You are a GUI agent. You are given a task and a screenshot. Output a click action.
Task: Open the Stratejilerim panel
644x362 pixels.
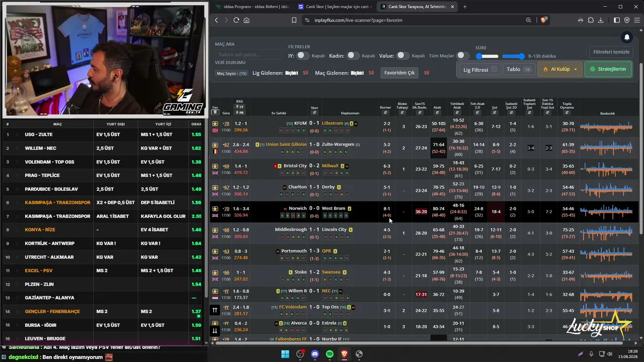point(608,69)
